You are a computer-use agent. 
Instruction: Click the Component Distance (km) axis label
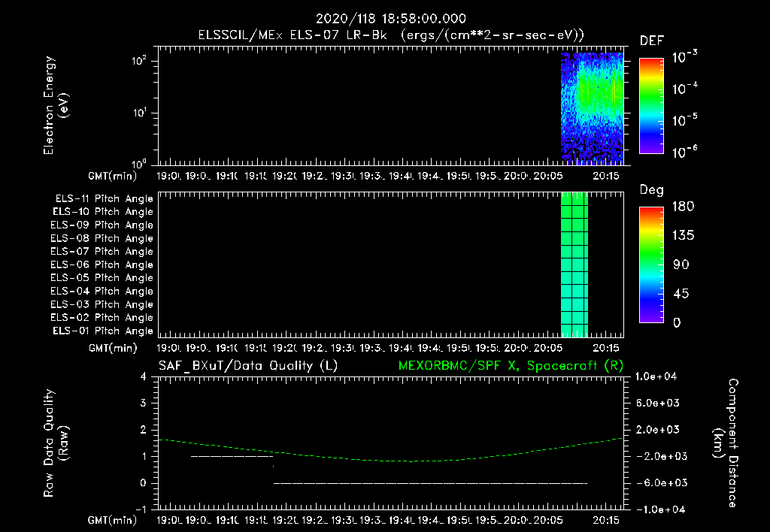[726, 443]
